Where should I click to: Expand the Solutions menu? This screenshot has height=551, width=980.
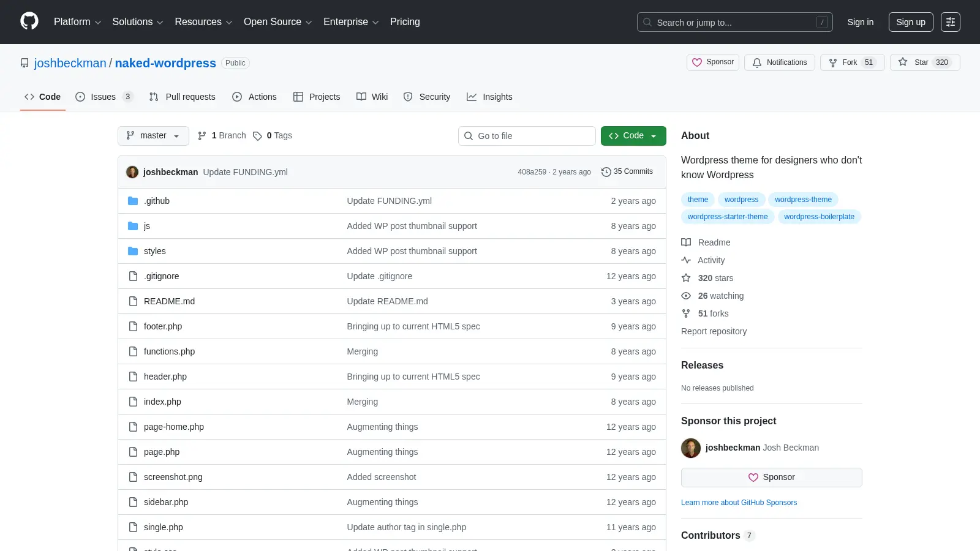(x=138, y=22)
